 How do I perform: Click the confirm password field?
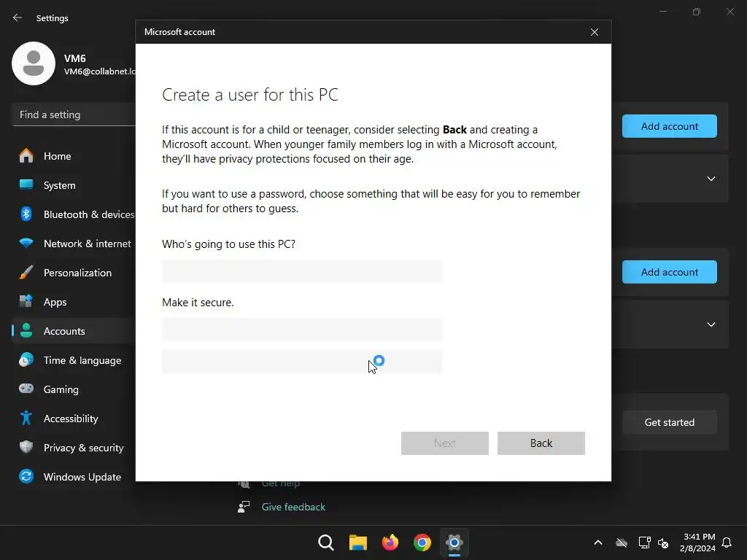[x=302, y=362]
